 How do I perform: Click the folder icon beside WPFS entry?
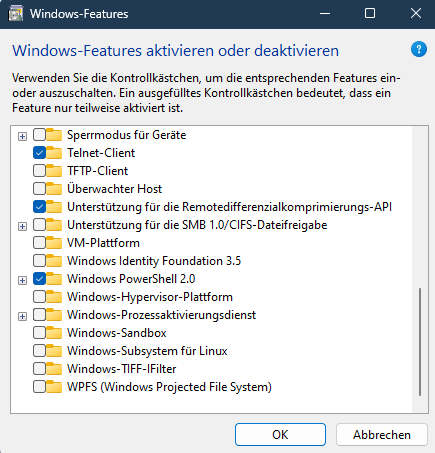pyautogui.click(x=54, y=387)
